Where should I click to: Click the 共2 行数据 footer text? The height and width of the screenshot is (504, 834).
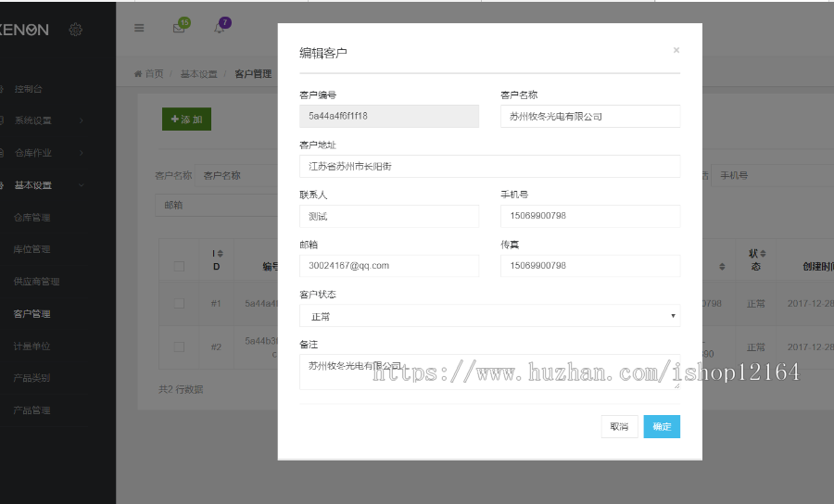point(181,389)
